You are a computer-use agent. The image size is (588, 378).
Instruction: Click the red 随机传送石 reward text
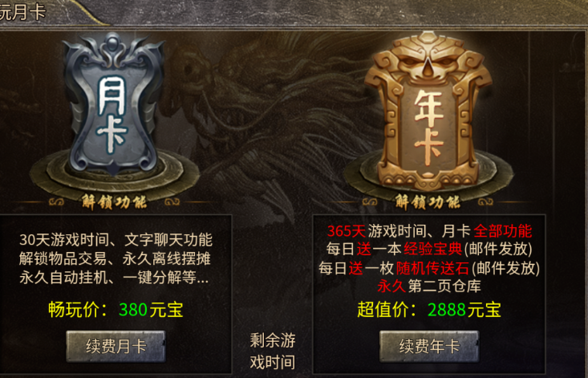(432, 268)
